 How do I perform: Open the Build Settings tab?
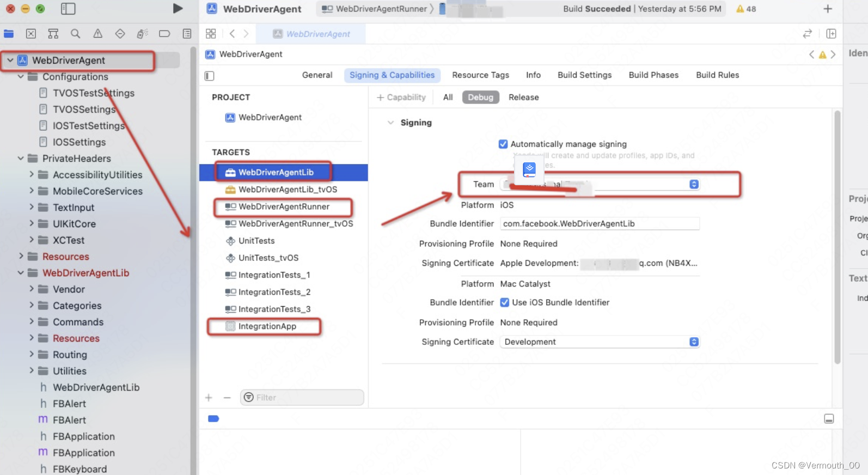click(x=584, y=75)
